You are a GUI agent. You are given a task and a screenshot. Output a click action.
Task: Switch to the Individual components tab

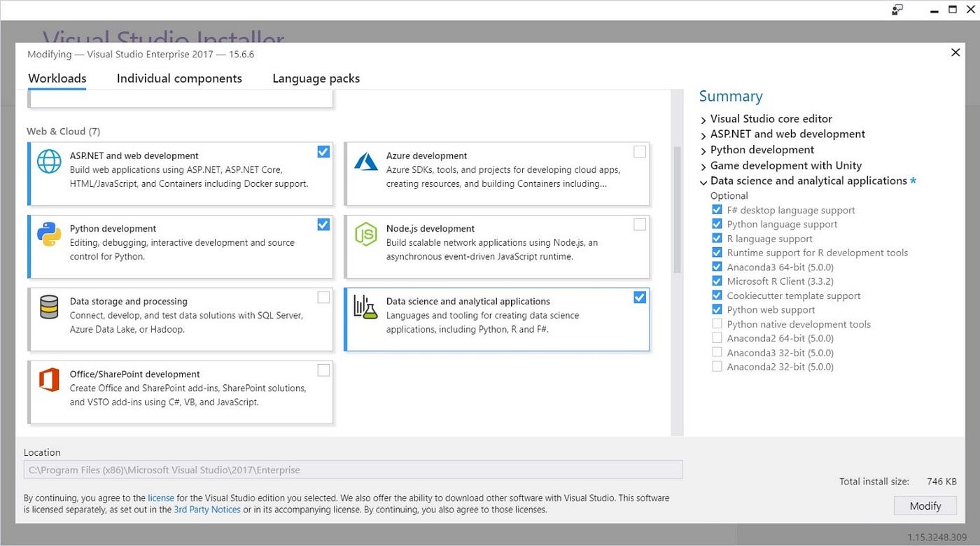pyautogui.click(x=179, y=78)
